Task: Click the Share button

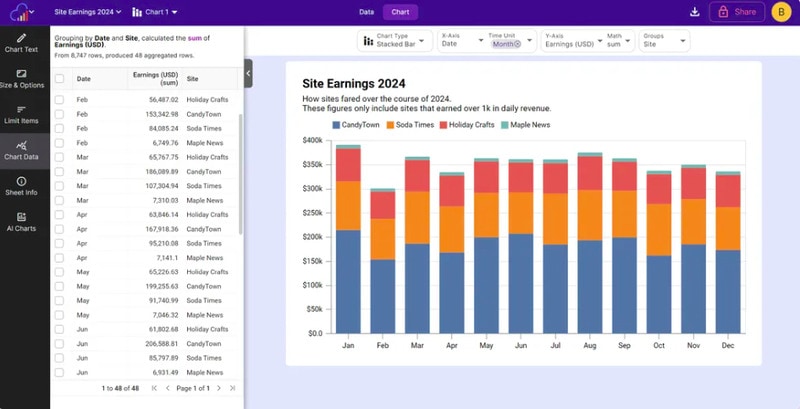Action: pos(737,12)
